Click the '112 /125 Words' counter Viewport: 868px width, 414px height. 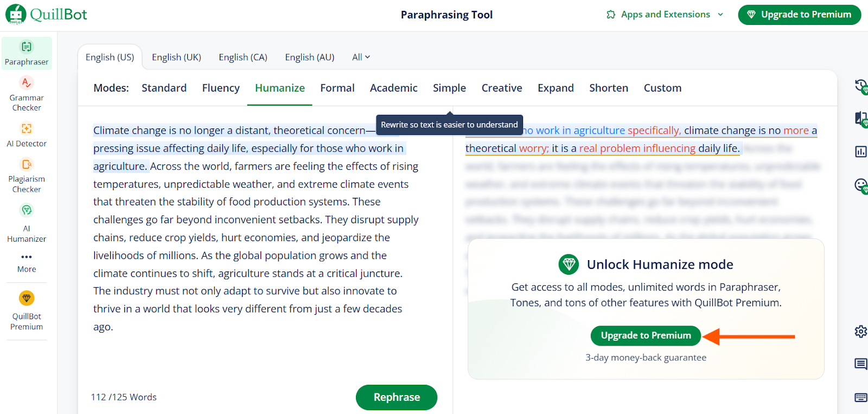click(x=124, y=397)
